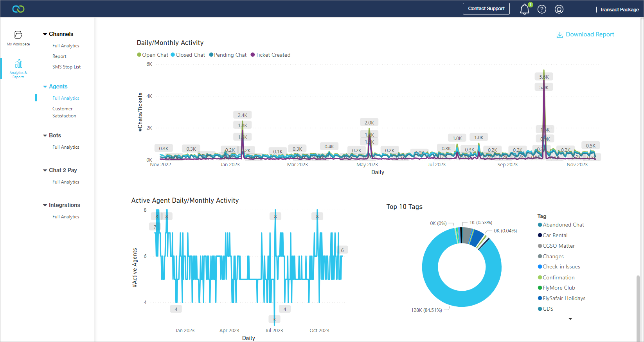The height and width of the screenshot is (342, 644).
Task: Select GDS tag in legend
Action: (546, 309)
